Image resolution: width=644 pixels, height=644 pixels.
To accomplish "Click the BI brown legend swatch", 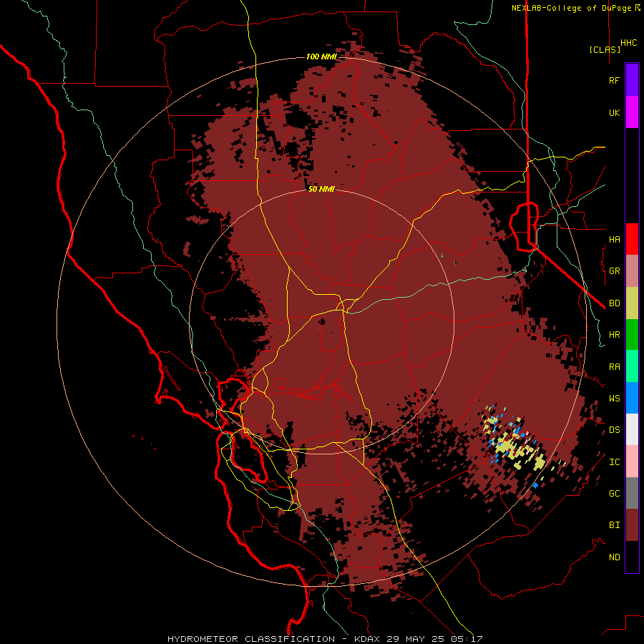I will point(632,525).
